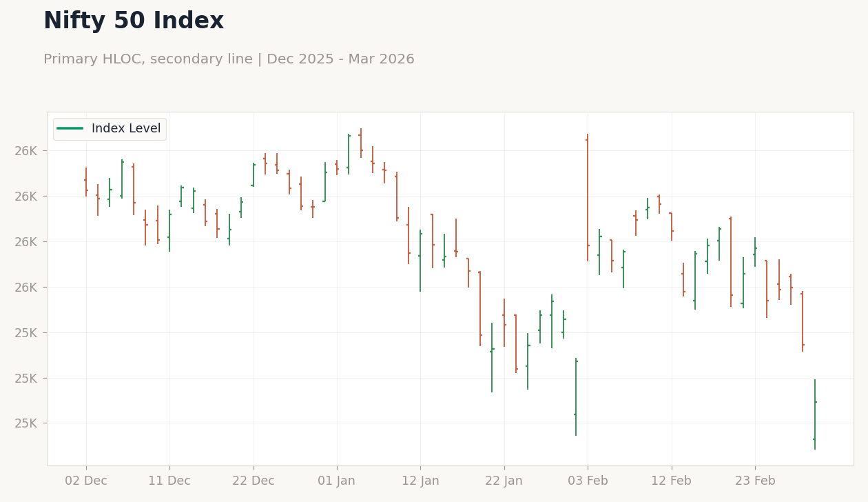
Task: Click the topmost 26K y-axis label
Action: [x=30, y=151]
